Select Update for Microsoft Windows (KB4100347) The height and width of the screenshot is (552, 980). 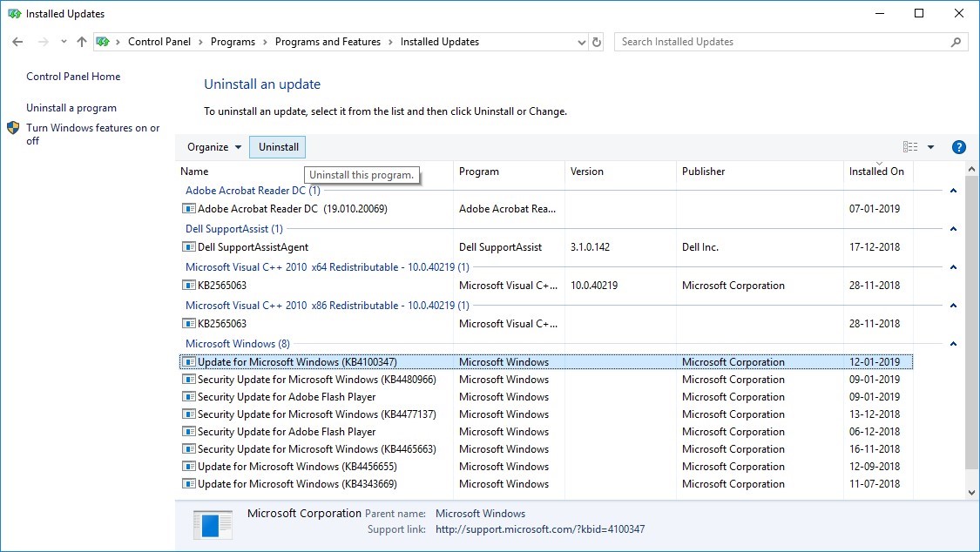545,362
